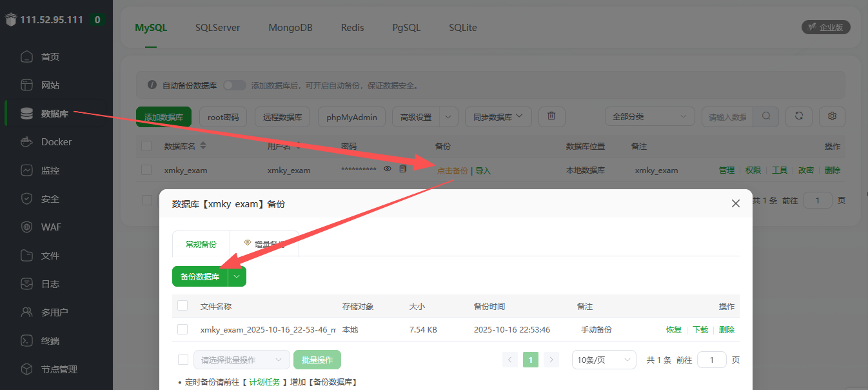
Task: Toggle the automatic database backup switch
Action: (235, 85)
